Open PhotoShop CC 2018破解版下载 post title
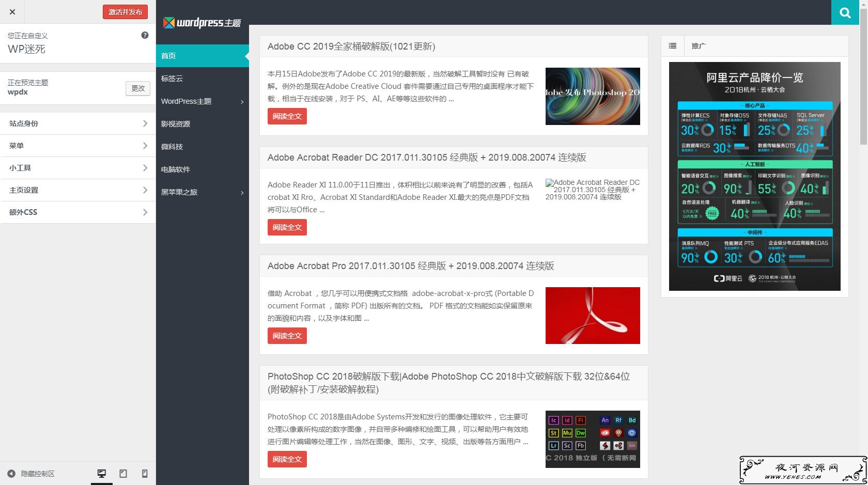 pyautogui.click(x=448, y=383)
